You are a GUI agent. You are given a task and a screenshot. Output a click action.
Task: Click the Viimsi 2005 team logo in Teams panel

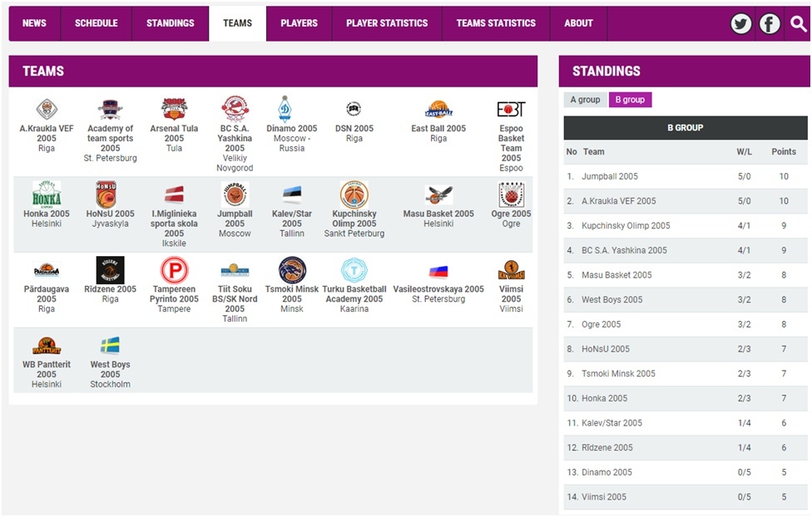[x=511, y=270]
